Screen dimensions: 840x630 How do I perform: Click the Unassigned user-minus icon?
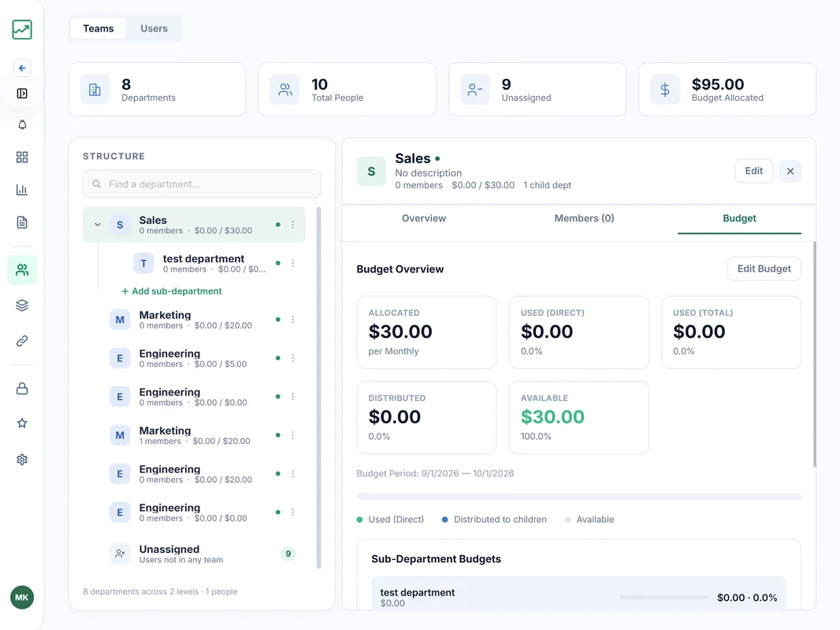tap(475, 90)
